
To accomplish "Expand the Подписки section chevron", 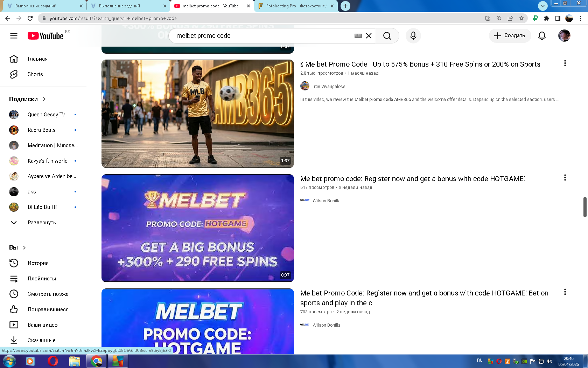I will 44,99.
